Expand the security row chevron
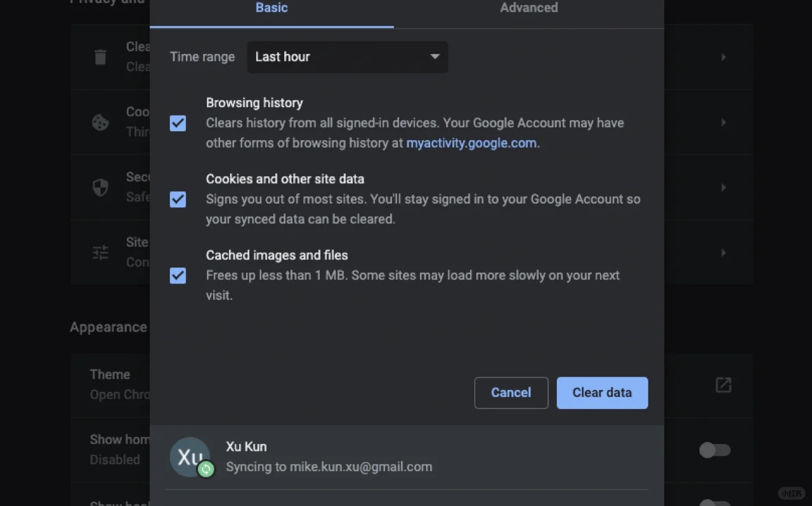Screen dimensions: 812x506 click(723, 188)
